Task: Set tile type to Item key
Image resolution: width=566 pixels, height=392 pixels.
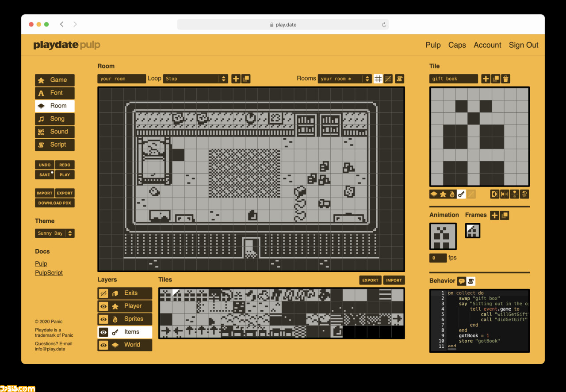Action: pos(461,194)
